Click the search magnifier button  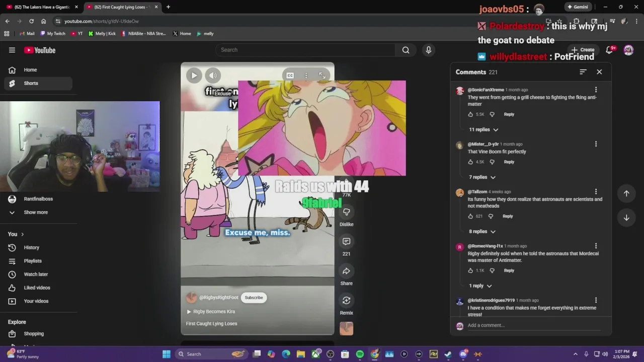[x=406, y=50]
